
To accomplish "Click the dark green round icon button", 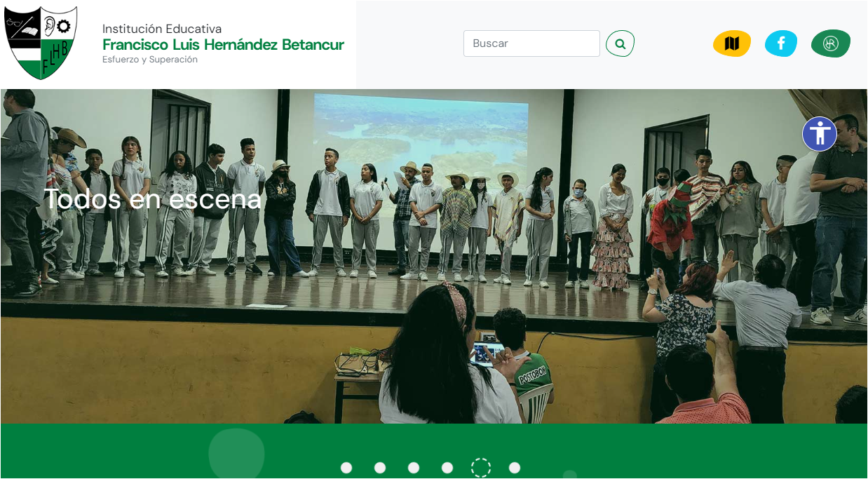I will click(x=831, y=43).
